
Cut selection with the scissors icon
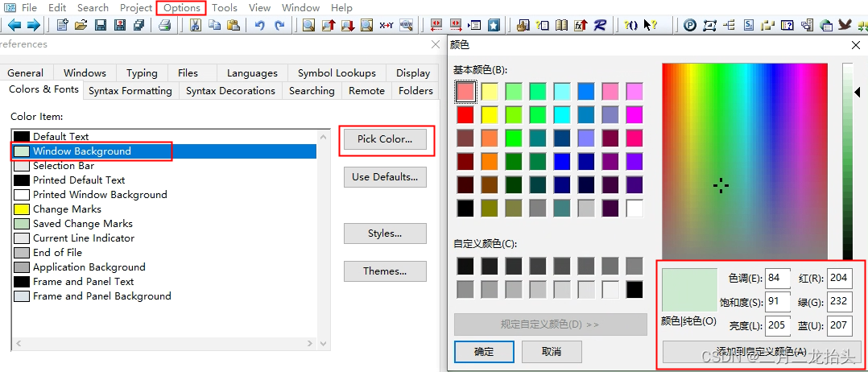pyautogui.click(x=196, y=25)
